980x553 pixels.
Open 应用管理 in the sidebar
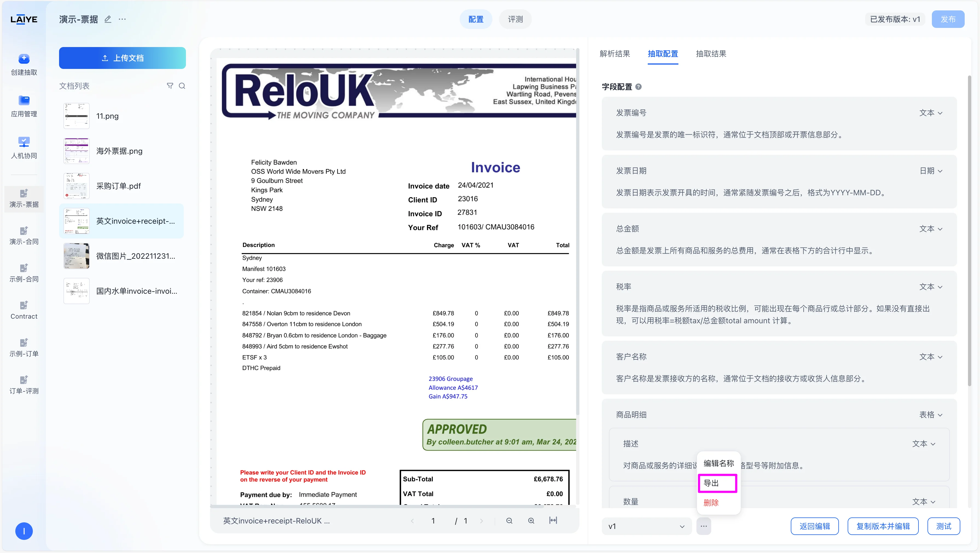(x=24, y=106)
